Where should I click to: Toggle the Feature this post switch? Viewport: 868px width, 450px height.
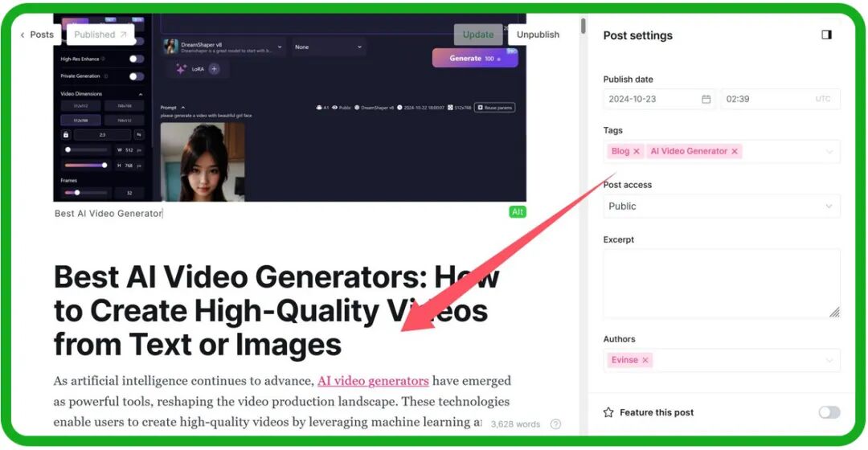[x=829, y=412]
